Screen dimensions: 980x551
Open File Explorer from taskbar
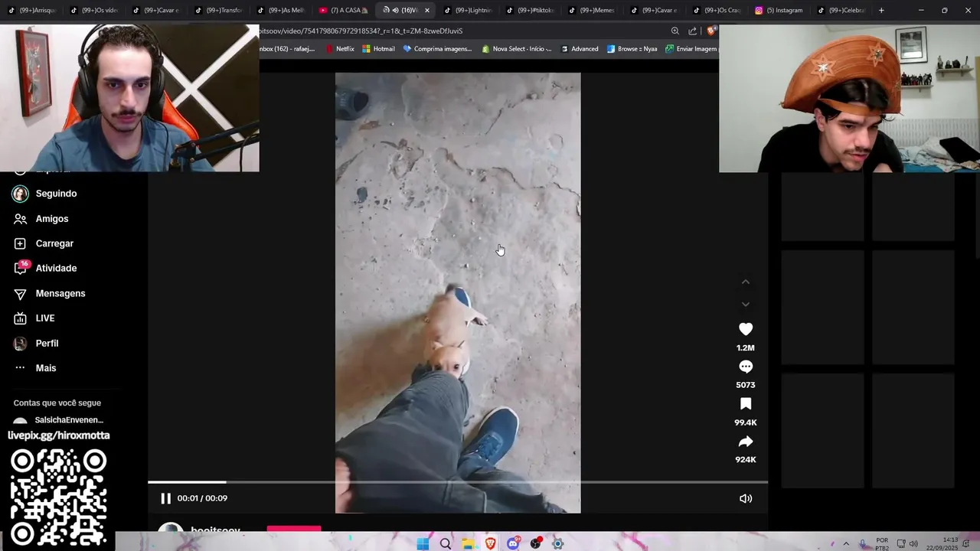468,544
